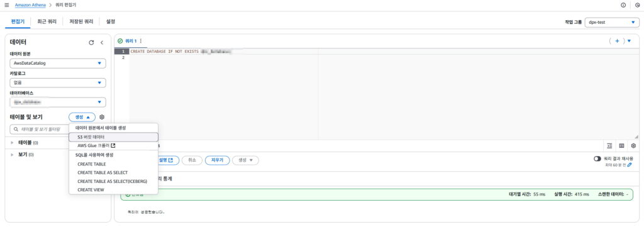Click the Clear button
This screenshot has height=239, width=644.
click(x=217, y=160)
